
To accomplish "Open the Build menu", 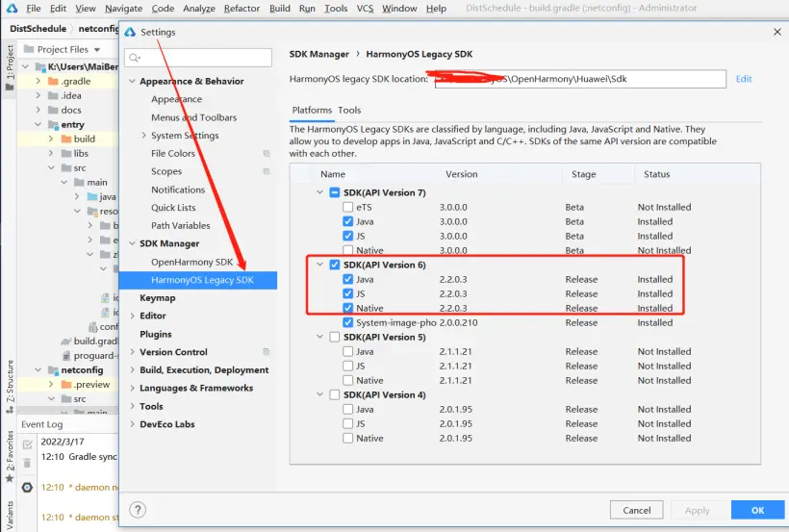I will coord(279,9).
